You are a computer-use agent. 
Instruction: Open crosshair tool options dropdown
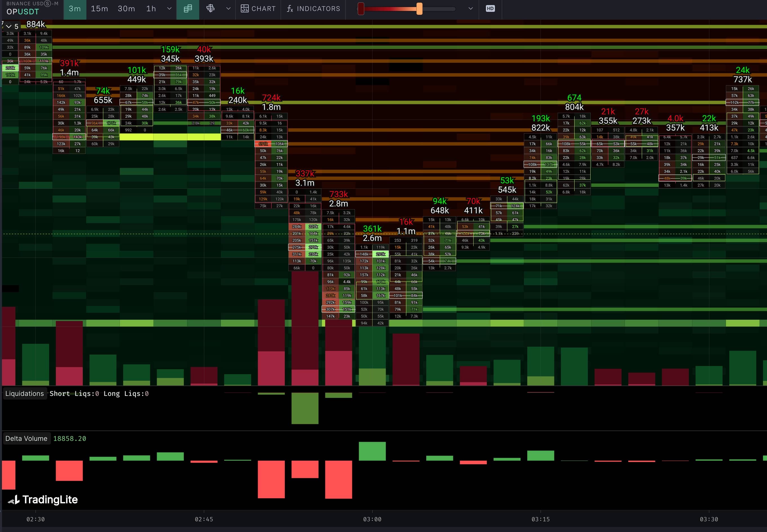pos(228,9)
